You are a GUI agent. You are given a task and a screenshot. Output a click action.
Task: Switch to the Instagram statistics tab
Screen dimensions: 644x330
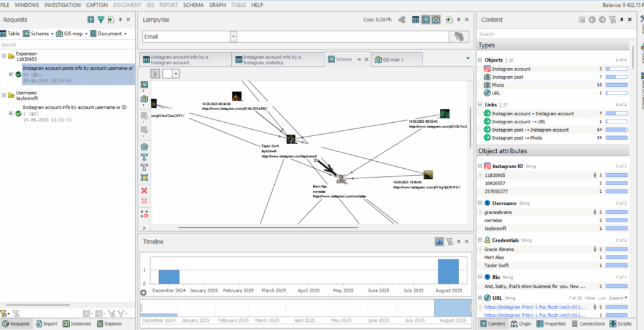(277, 60)
